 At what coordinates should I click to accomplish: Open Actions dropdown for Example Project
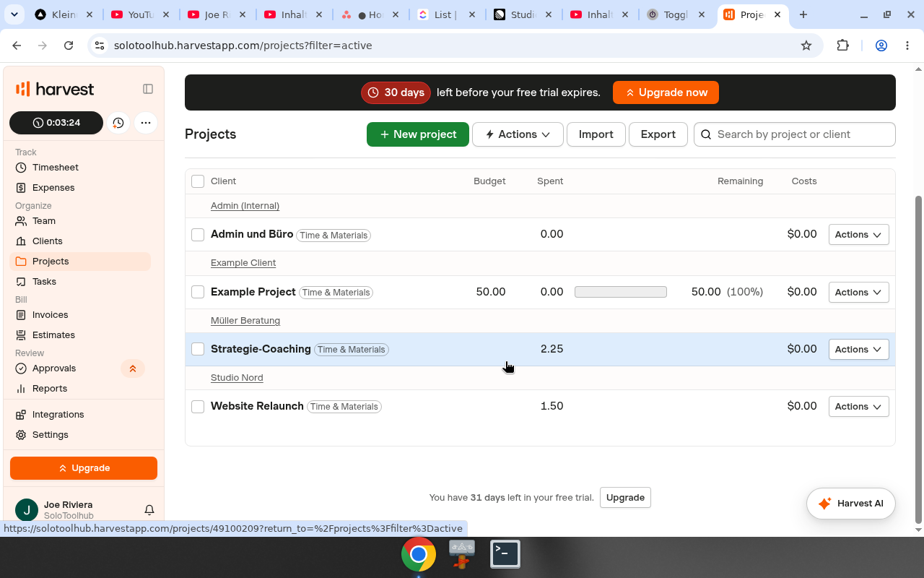[x=858, y=292]
